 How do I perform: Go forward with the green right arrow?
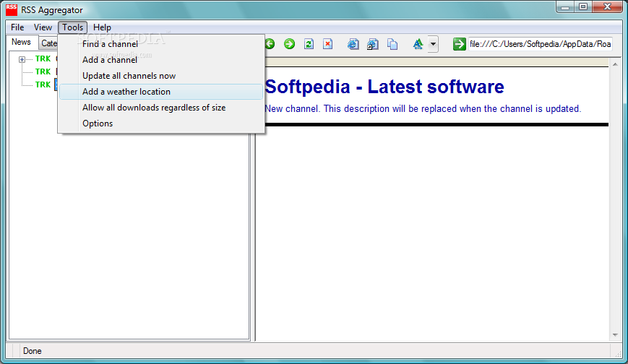click(x=289, y=43)
